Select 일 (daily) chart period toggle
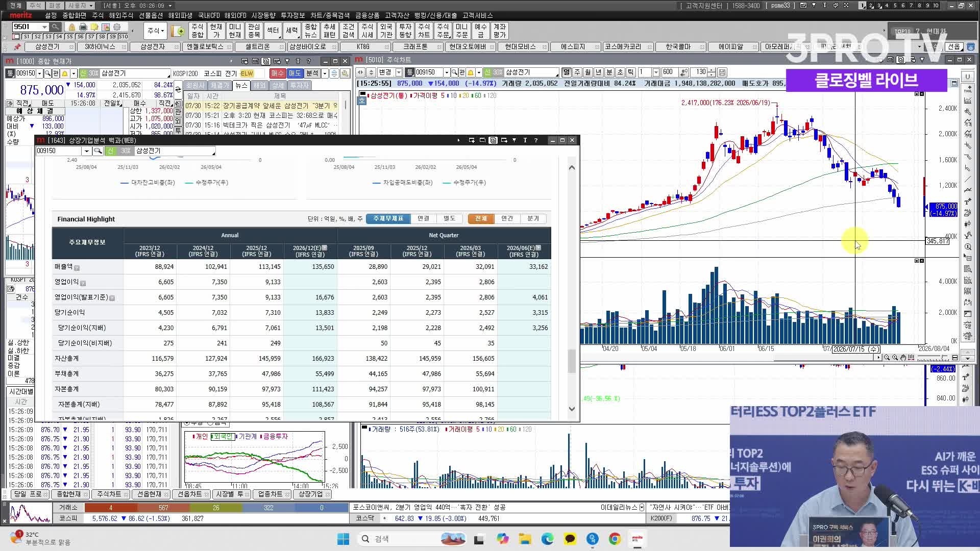Screen dimensions: 980x551 pyautogui.click(x=567, y=72)
